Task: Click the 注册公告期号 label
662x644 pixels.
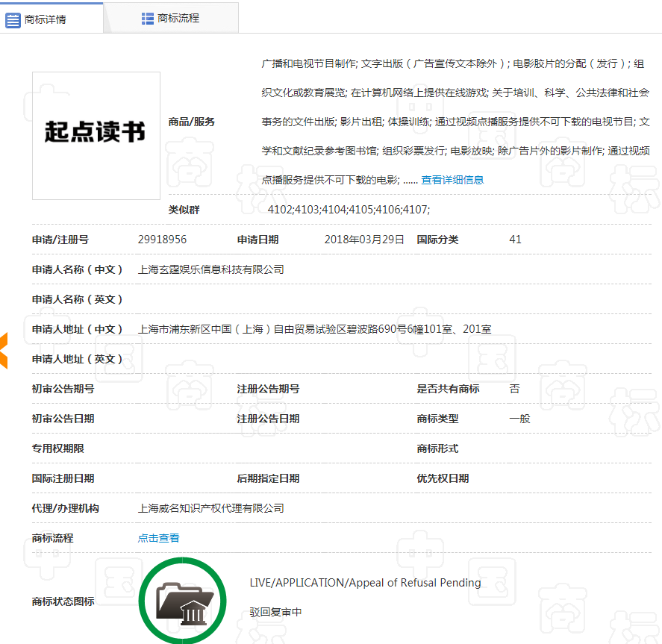Action: click(268, 389)
